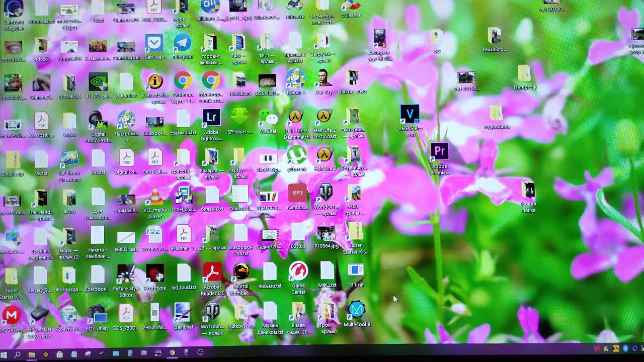Image resolution: width=644 pixels, height=362 pixels.
Task: Open the Everest Ultimate shortcut
Action: point(154,81)
